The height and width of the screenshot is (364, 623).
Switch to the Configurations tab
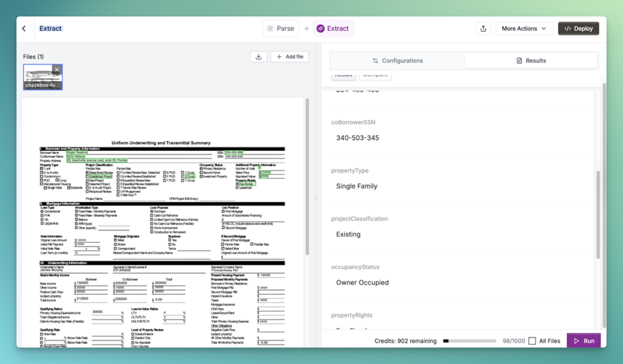click(397, 61)
